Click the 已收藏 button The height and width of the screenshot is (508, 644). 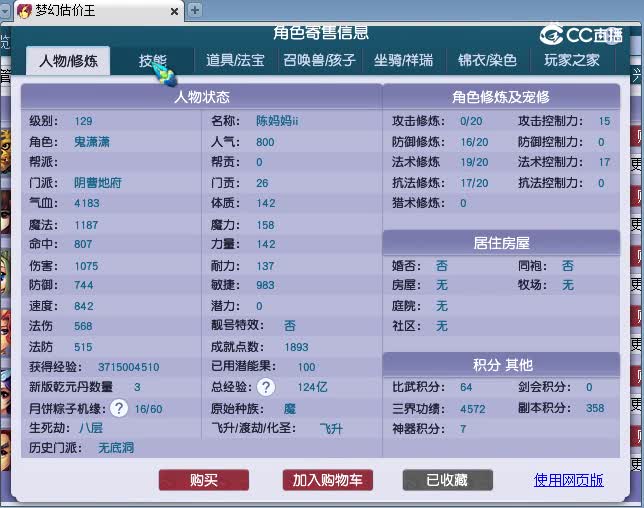[x=447, y=480]
